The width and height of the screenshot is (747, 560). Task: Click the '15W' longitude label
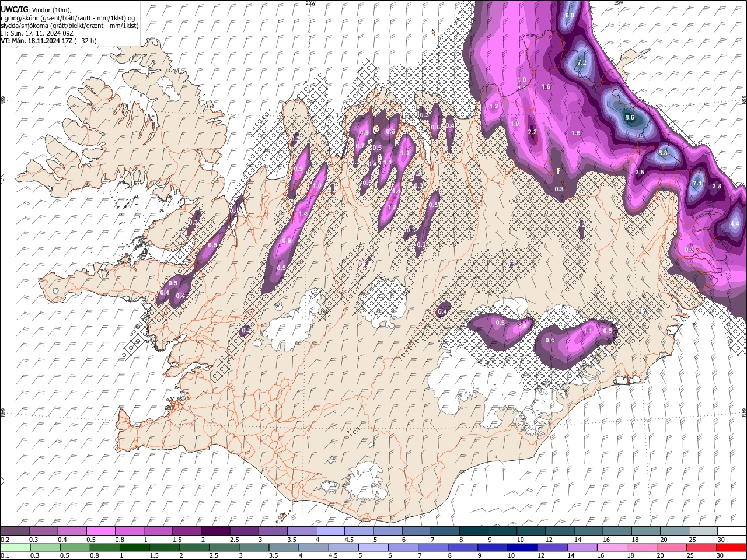[x=618, y=3]
